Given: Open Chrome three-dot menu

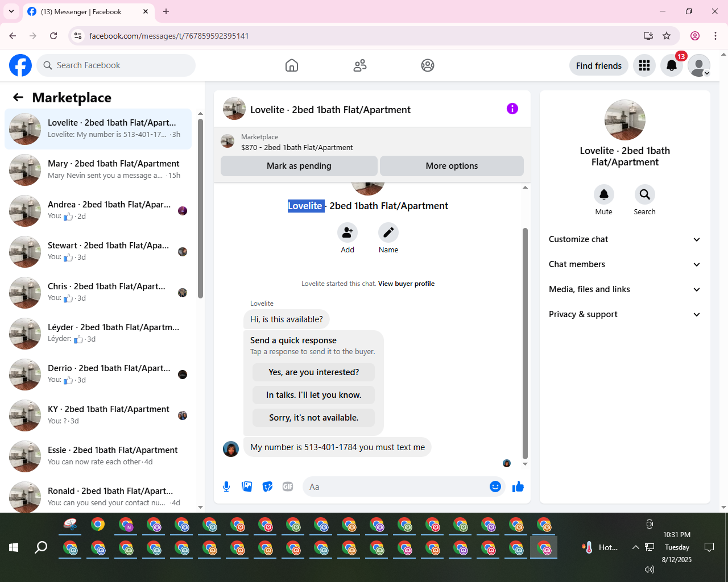Looking at the screenshot, I should tap(715, 36).
